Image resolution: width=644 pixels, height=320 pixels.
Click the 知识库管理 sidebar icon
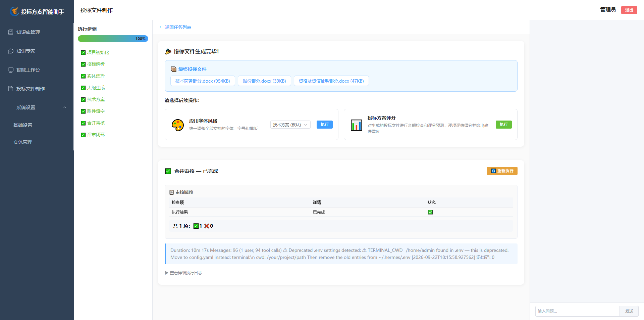(x=11, y=32)
